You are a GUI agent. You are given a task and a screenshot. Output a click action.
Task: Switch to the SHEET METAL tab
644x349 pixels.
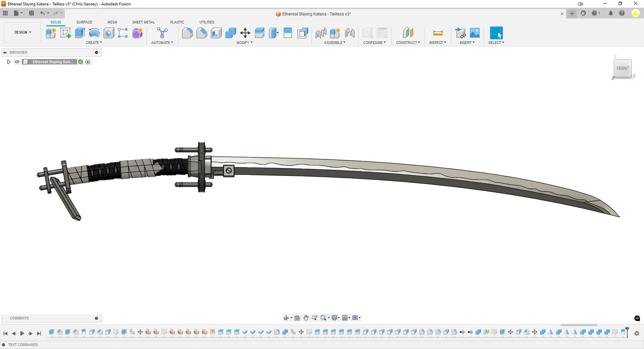point(143,22)
